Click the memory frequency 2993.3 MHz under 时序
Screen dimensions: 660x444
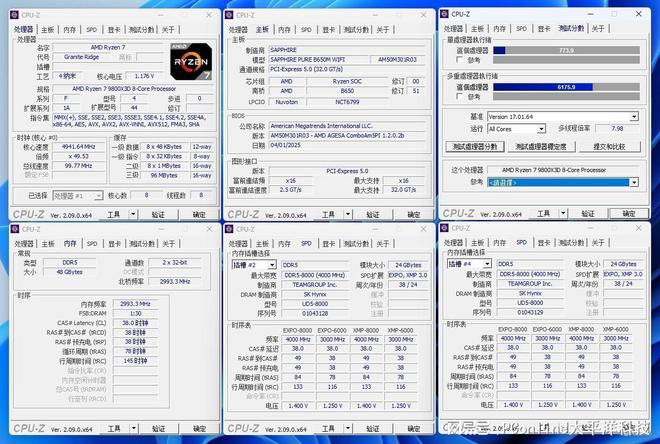[x=135, y=304]
